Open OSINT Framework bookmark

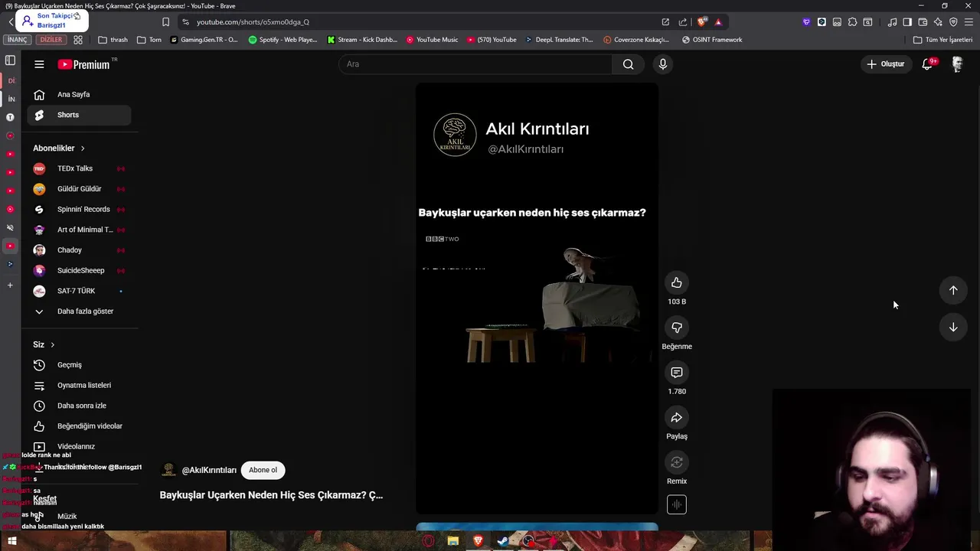712,40
